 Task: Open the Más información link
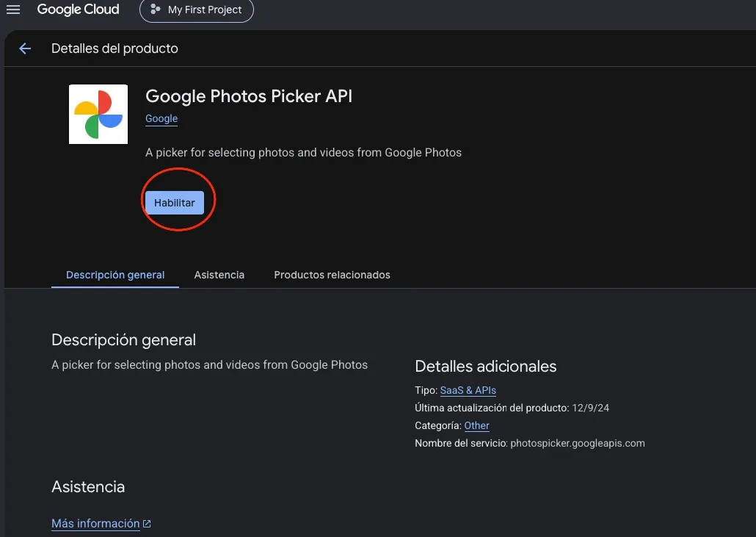pos(95,524)
